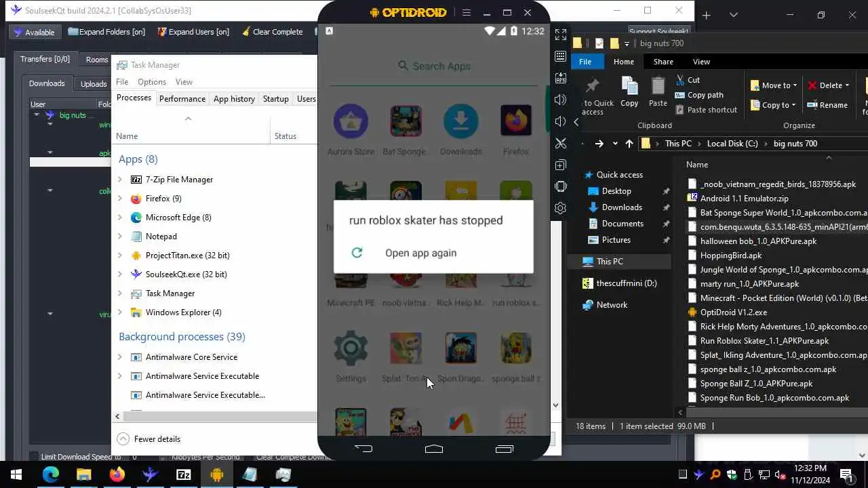The height and width of the screenshot is (488, 868).
Task: Open the OptiDroid keyboard settings icon
Action: pyautogui.click(x=560, y=56)
